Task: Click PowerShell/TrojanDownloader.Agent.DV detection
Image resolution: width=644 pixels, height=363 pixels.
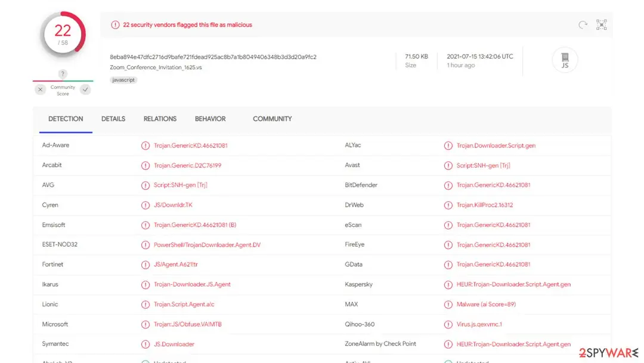Action: (207, 245)
